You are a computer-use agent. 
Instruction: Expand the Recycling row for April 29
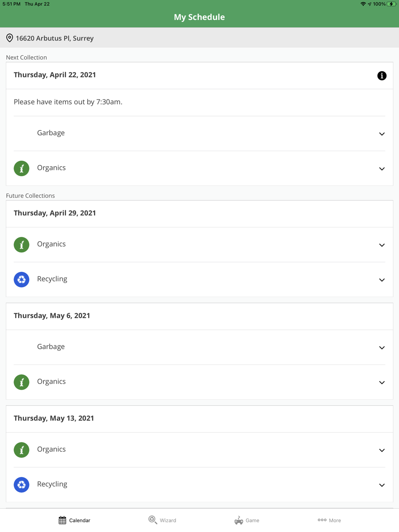point(381,280)
